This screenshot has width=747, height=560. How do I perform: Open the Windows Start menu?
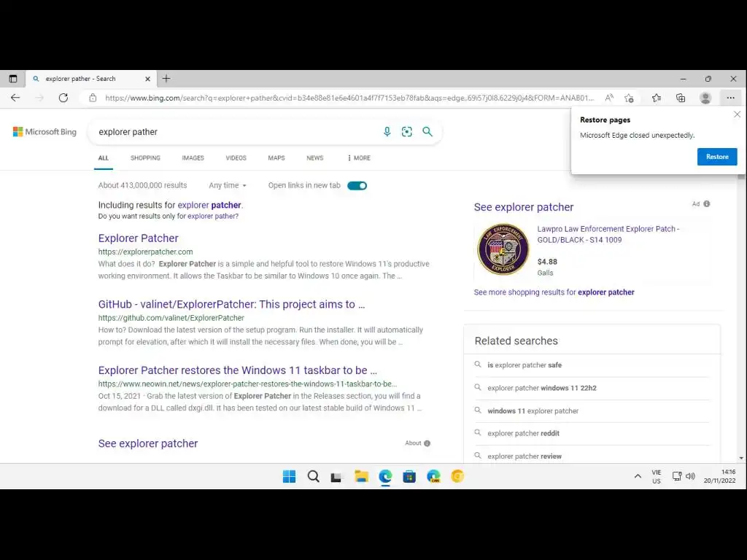289,476
